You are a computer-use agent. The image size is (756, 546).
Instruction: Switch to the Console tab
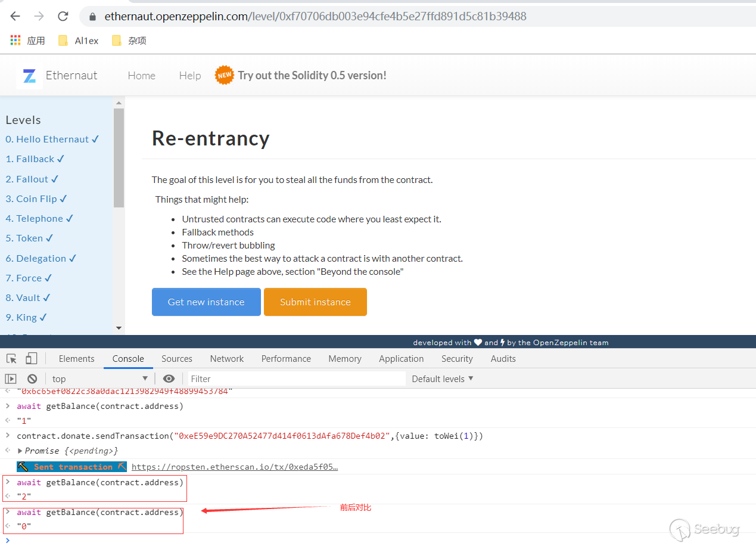(x=128, y=358)
